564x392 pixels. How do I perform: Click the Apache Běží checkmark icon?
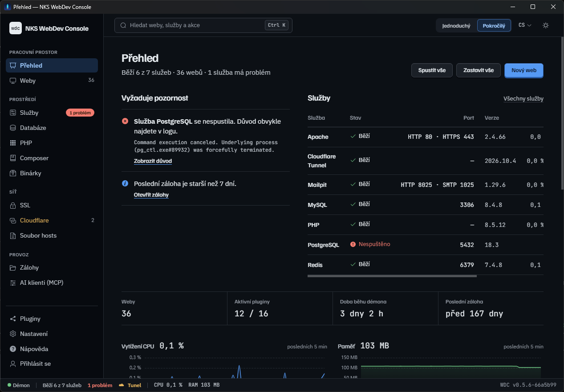click(353, 136)
